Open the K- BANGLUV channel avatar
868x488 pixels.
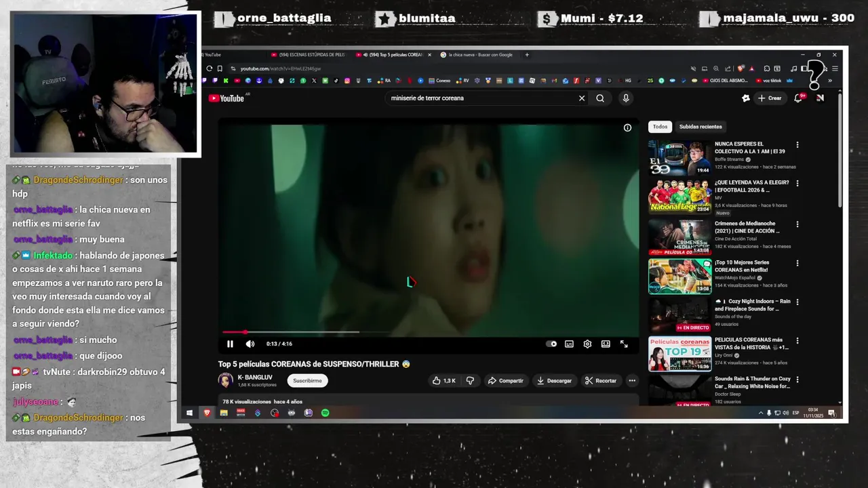[226, 381]
